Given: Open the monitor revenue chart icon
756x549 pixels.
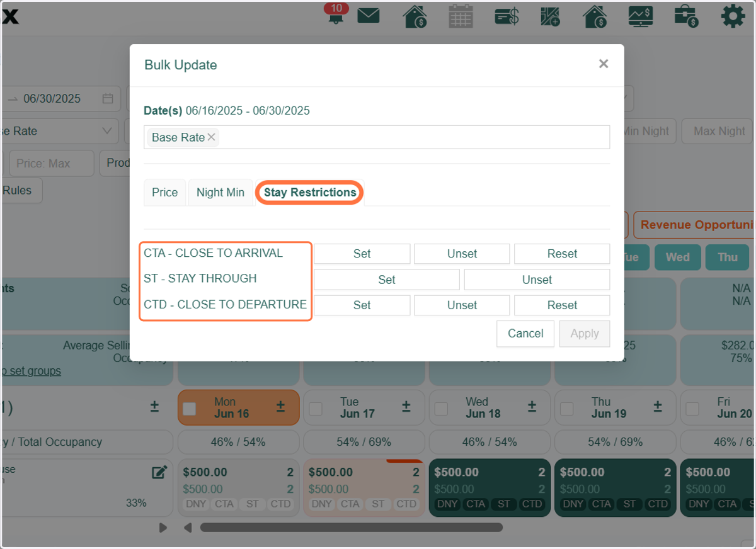Looking at the screenshot, I should [641, 16].
